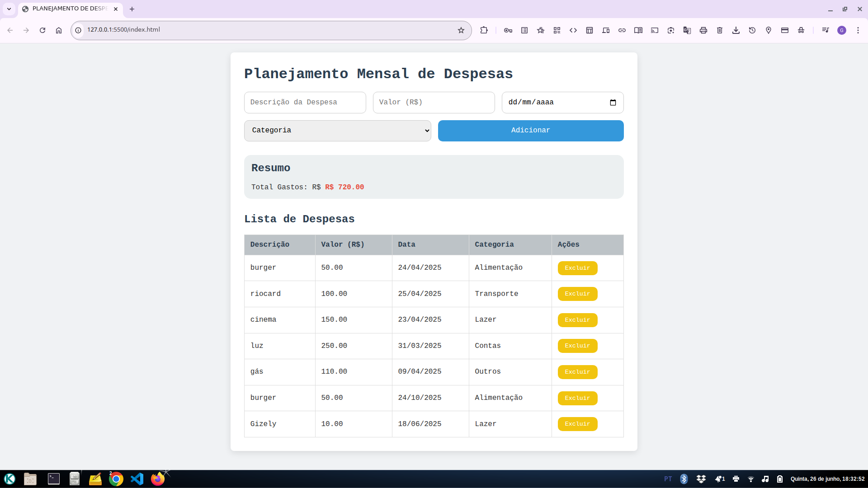Click the Cast icon in toolbar
Viewport: 868px width, 488px height.
click(655, 30)
